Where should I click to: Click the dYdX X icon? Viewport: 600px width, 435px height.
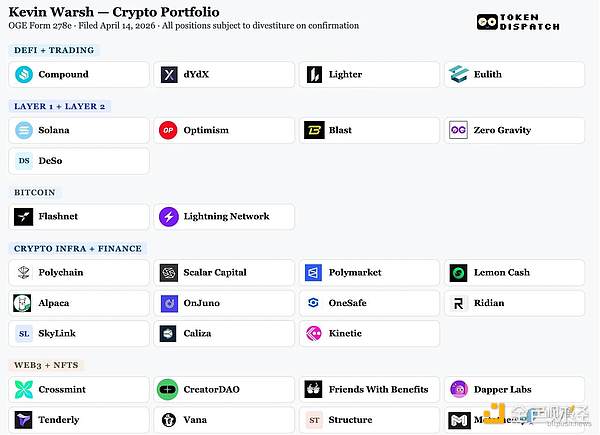(169, 74)
